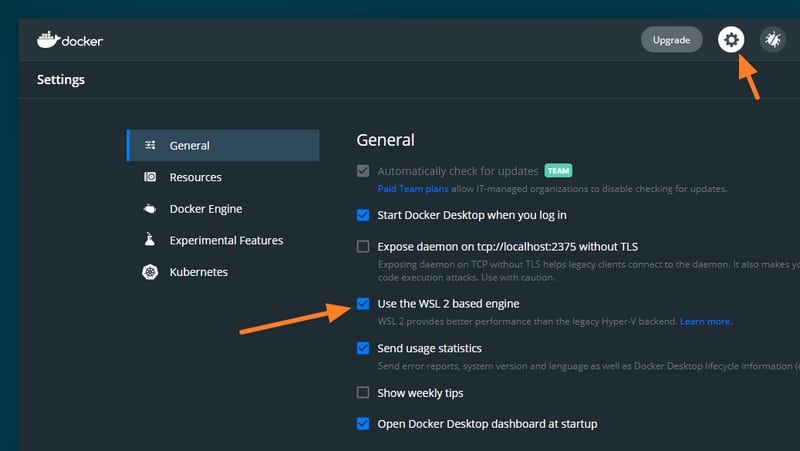The width and height of the screenshot is (800, 451).
Task: Enable Expose daemon on tcp://localhost:2375 checkbox
Action: click(x=363, y=246)
